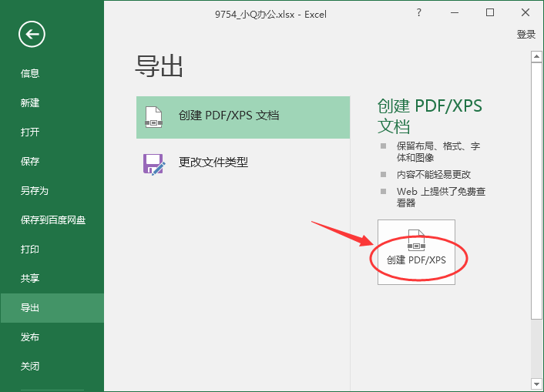Click the green 创建 PDF/XPS 文档 heading
The height and width of the screenshot is (392, 544).
429,116
